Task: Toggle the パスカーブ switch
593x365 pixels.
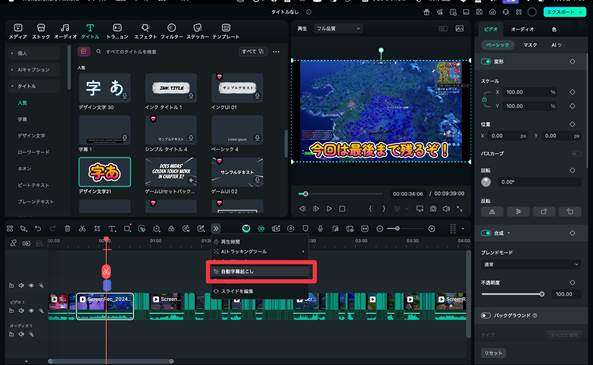Action: (576, 154)
